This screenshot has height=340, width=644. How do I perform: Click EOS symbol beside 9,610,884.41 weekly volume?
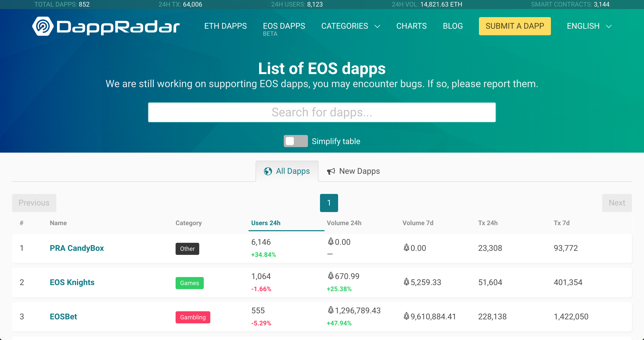tap(407, 316)
